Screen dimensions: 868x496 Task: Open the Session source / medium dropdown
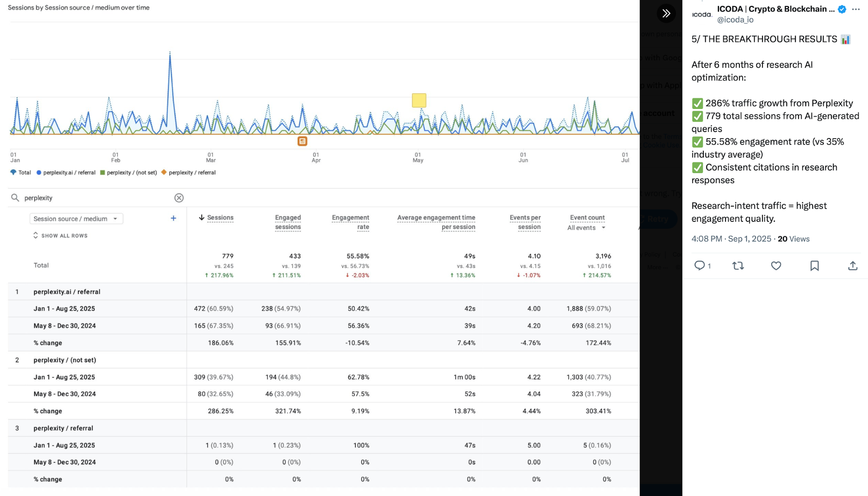(x=76, y=219)
